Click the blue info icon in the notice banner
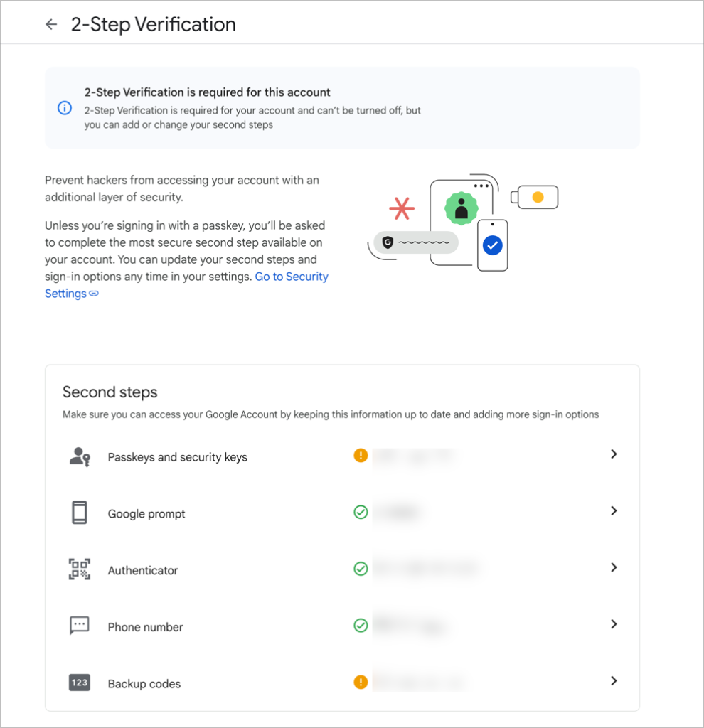 click(x=64, y=108)
